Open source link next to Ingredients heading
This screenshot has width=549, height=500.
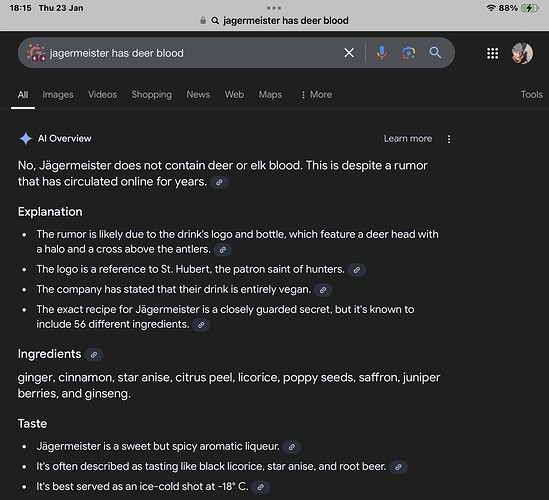tap(94, 355)
